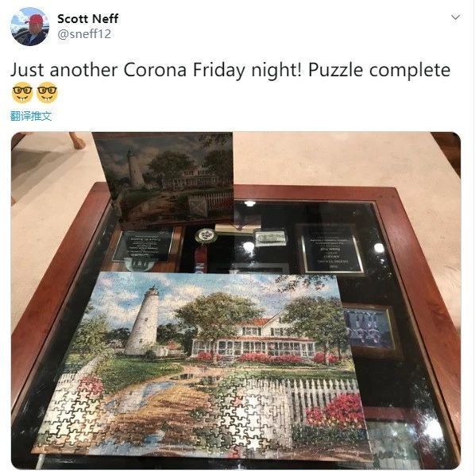Click the small silver card under glass
The image size is (475, 476).
(270, 238)
